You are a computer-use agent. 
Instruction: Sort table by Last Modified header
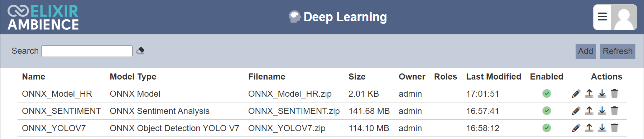[494, 77]
